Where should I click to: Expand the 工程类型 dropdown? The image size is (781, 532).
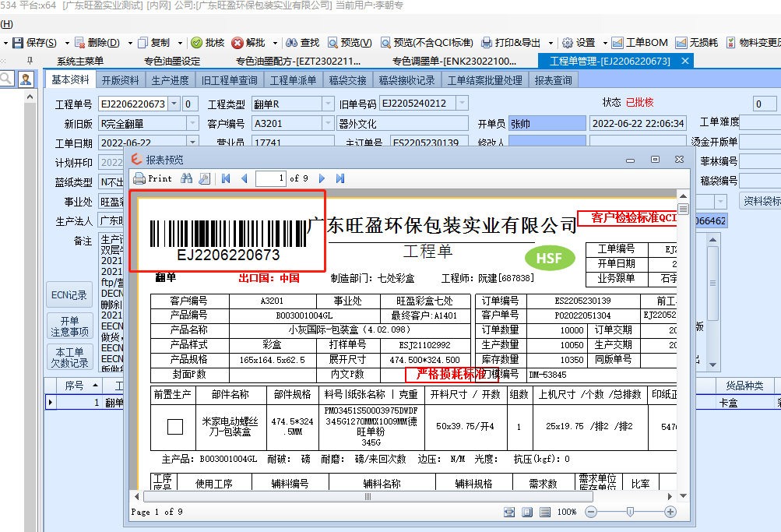click(328, 104)
